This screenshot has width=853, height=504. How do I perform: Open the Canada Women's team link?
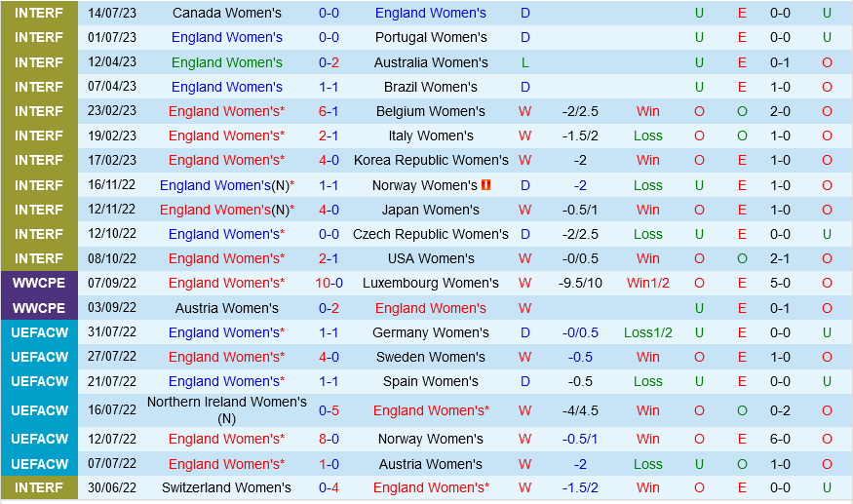[x=226, y=13]
